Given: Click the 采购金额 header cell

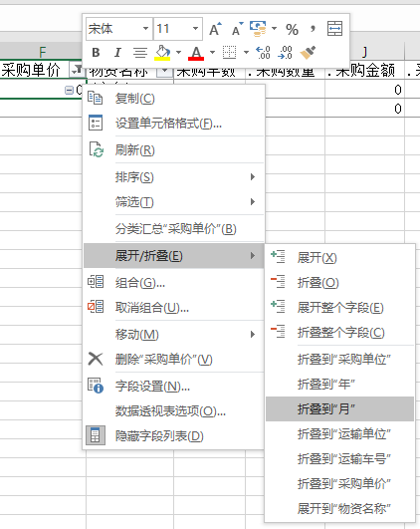Looking at the screenshot, I should [365, 71].
